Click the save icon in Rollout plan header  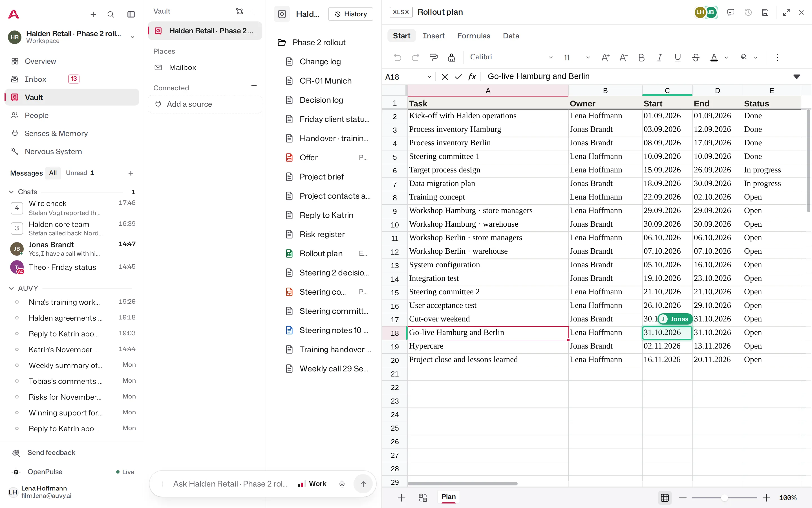pos(765,12)
